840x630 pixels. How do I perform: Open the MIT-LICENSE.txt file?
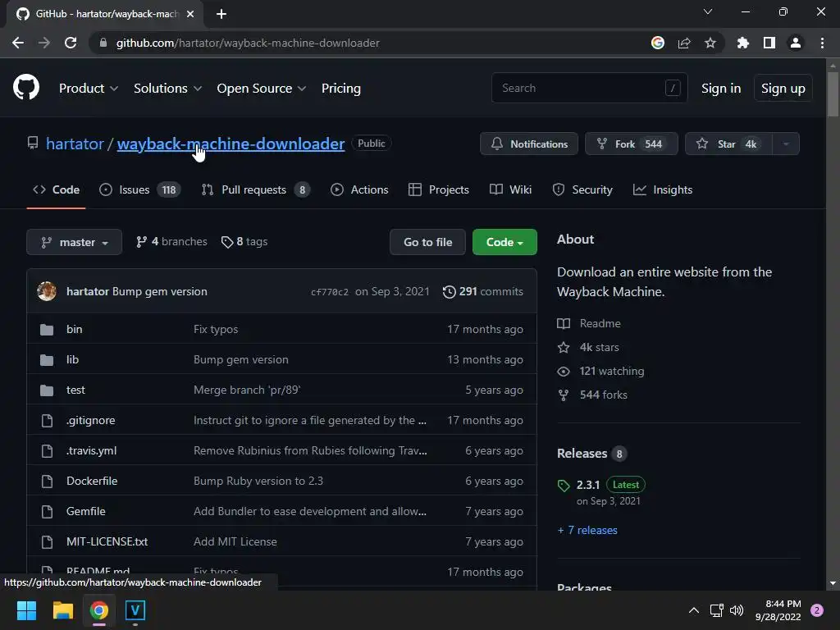[x=107, y=541]
